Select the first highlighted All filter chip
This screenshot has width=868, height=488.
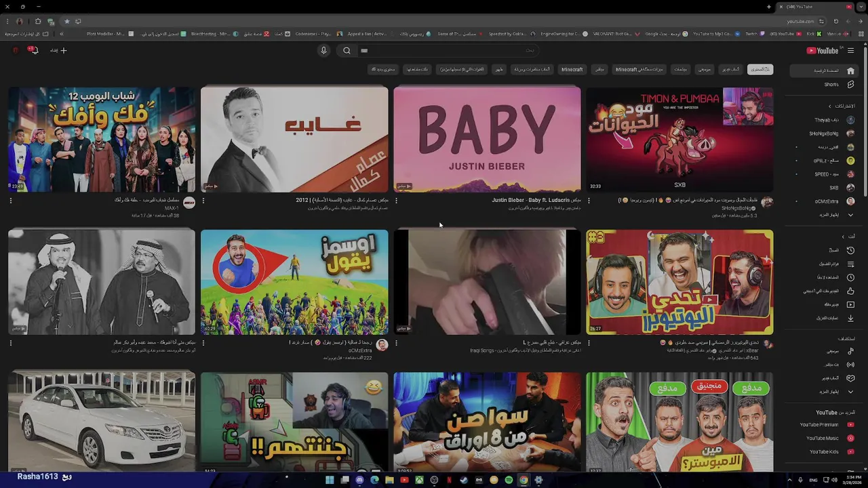(759, 69)
